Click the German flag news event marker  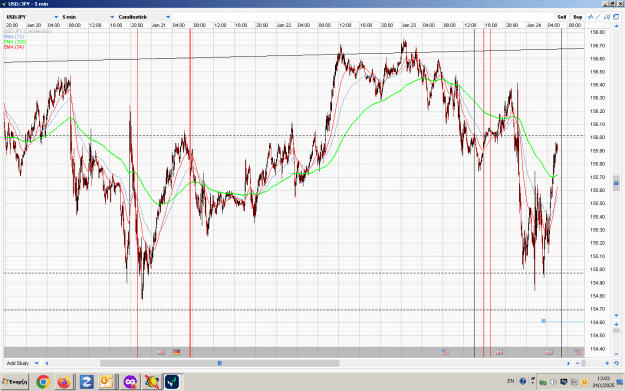pyautogui.click(x=177, y=352)
